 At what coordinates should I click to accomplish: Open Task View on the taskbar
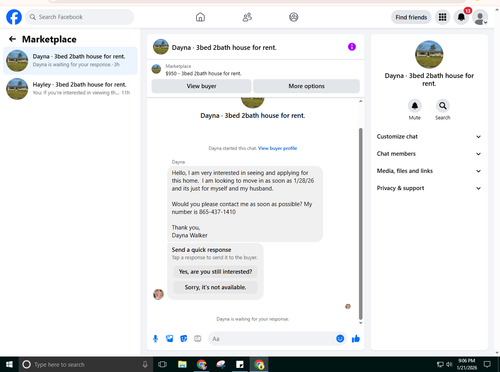tap(162, 364)
